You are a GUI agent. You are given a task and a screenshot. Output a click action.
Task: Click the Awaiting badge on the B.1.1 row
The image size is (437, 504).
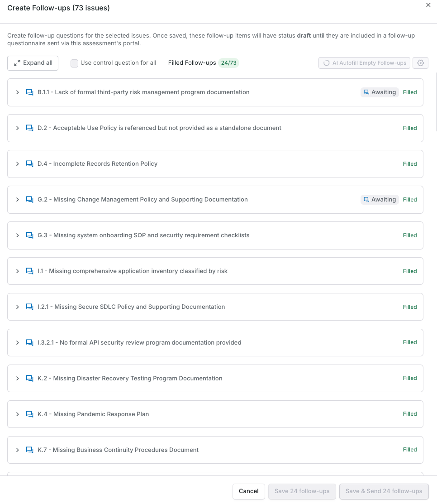pos(380,92)
